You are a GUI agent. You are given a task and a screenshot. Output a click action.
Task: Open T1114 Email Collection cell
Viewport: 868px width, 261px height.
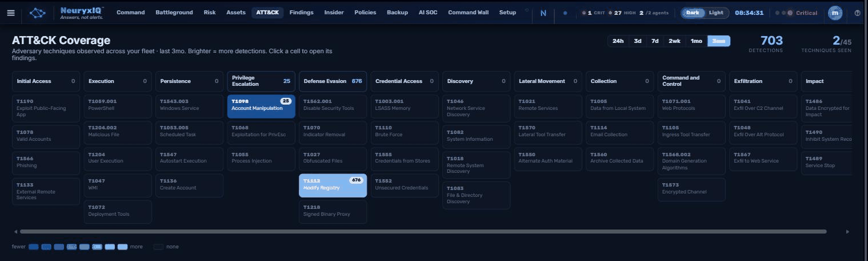(x=620, y=133)
